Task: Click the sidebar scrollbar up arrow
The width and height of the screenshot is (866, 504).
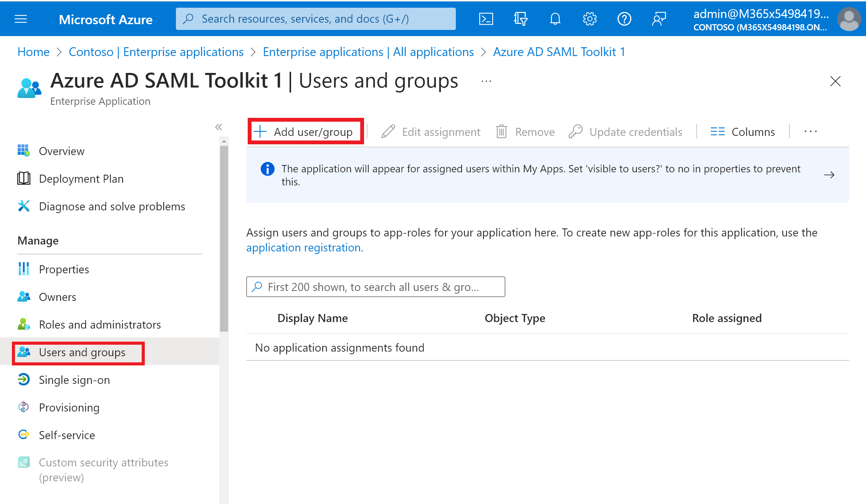Action: (x=224, y=142)
